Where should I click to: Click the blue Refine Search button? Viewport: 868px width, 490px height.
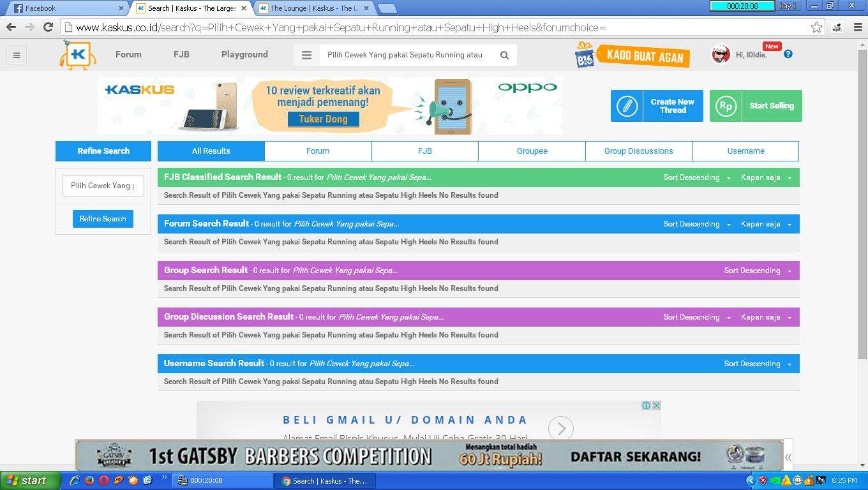tap(103, 219)
